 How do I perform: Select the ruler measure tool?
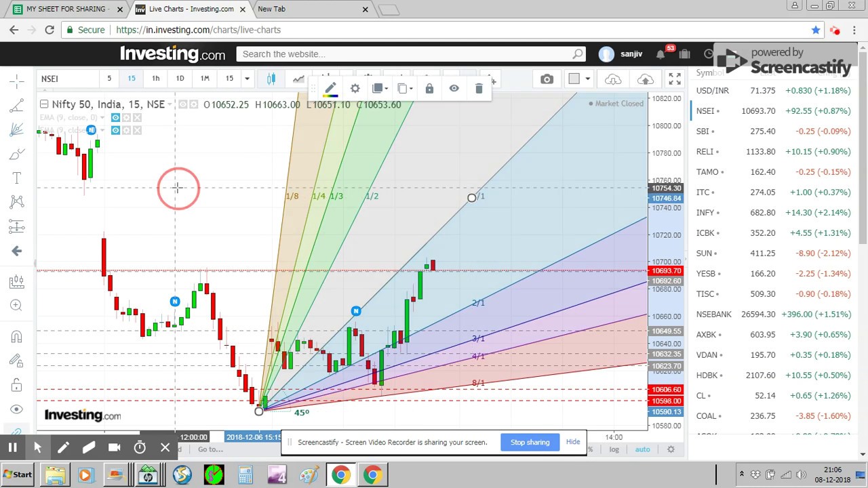17,282
